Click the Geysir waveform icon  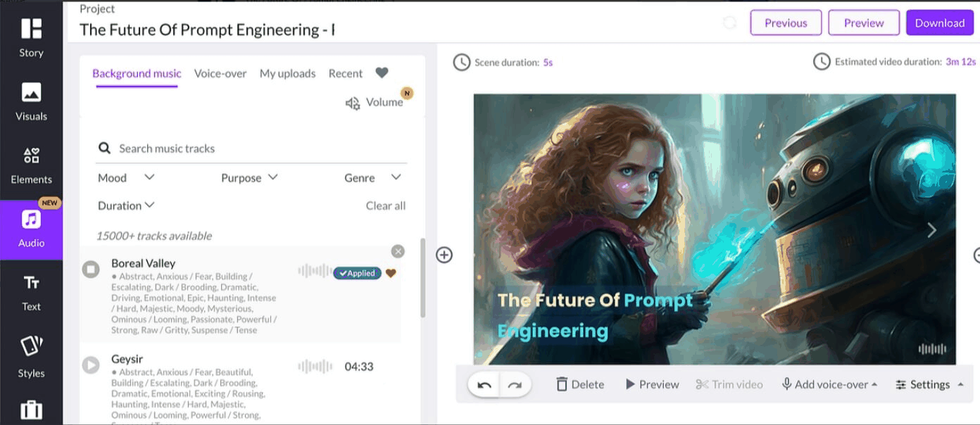click(315, 367)
